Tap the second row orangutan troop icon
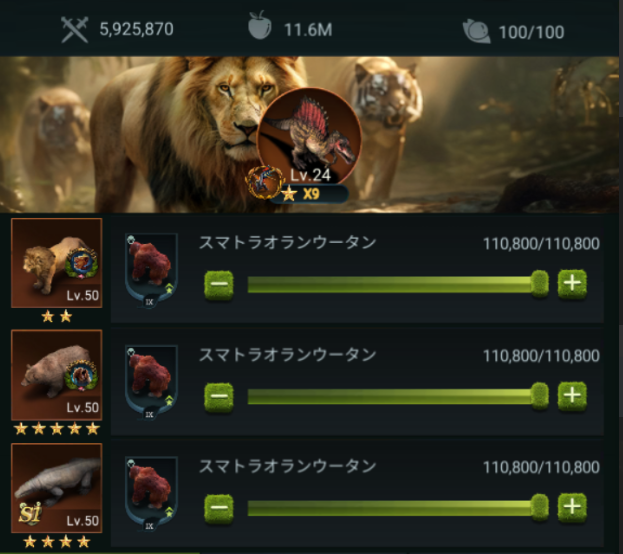 point(151,383)
